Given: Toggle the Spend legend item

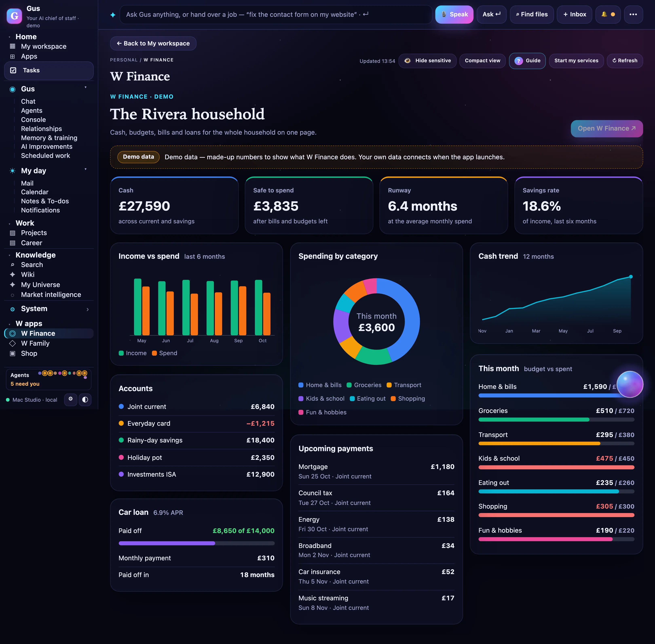Looking at the screenshot, I should point(165,353).
